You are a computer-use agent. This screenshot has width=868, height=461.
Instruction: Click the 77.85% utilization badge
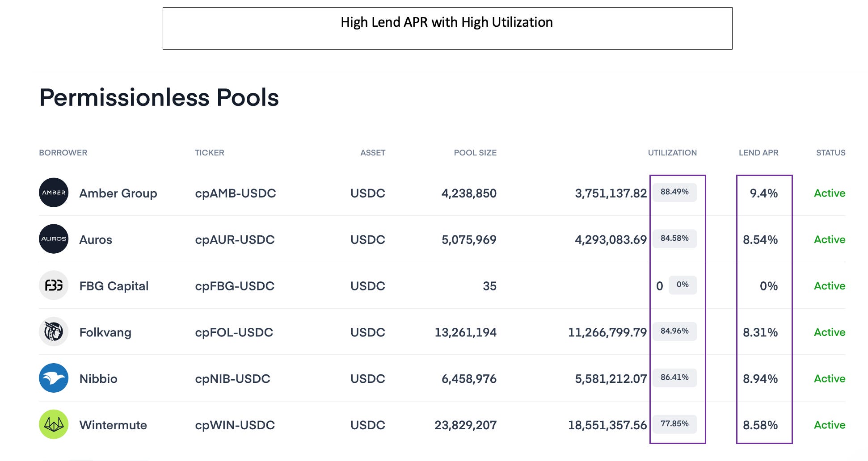(674, 424)
